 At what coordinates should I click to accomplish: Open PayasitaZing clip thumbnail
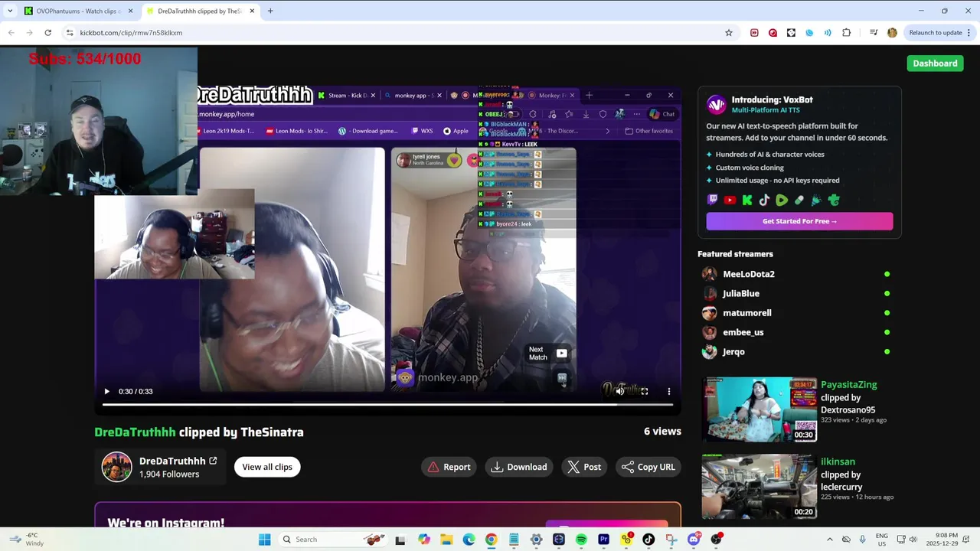759,409
